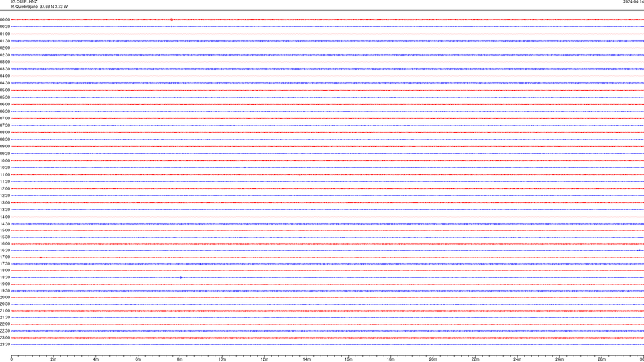Click the "8m" tick on the time axis
This screenshot has width=644, height=362.
[180, 359]
